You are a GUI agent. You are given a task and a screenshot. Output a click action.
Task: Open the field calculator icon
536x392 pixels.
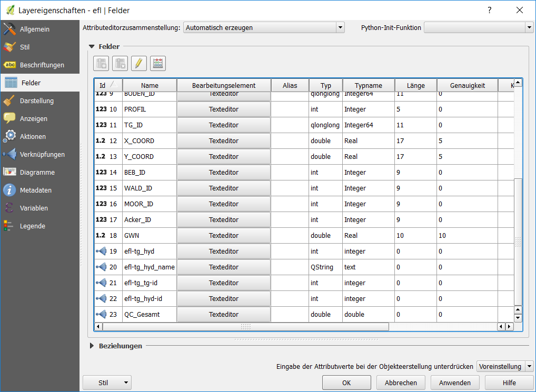(x=158, y=64)
